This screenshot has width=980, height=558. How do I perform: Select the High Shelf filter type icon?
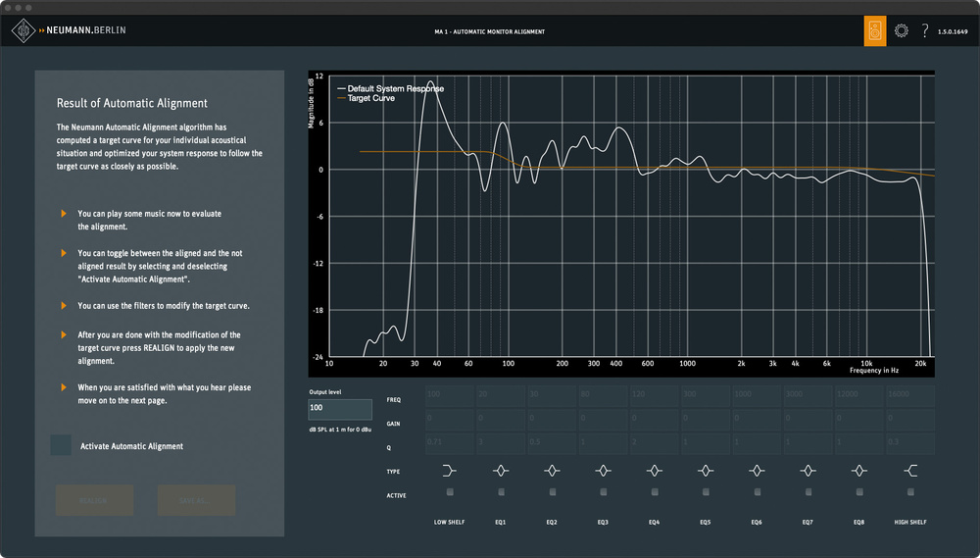(x=909, y=471)
